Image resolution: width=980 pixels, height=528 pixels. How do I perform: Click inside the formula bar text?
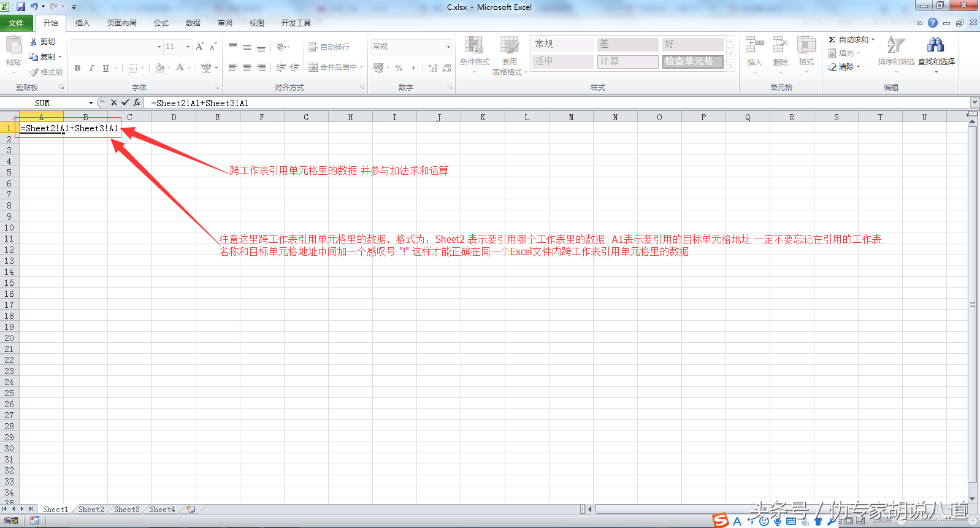(199, 103)
